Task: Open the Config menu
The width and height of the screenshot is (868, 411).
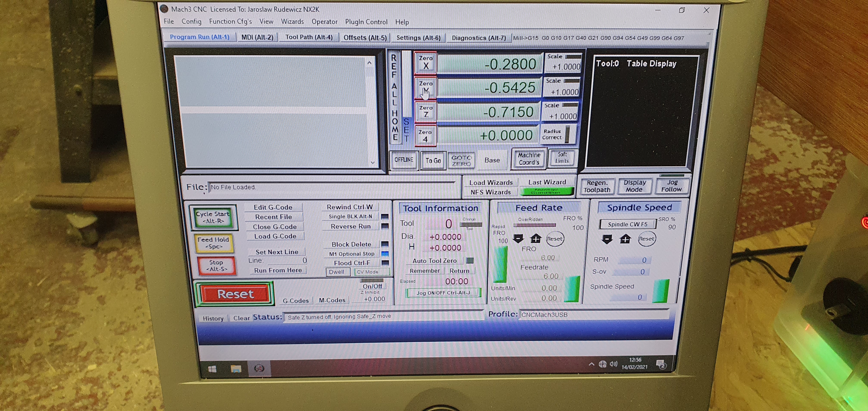Action: [191, 22]
